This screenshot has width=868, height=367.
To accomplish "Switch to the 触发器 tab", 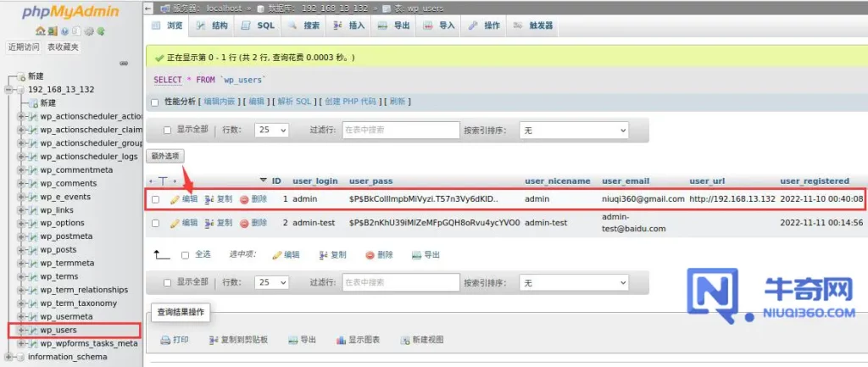I will pos(533,25).
